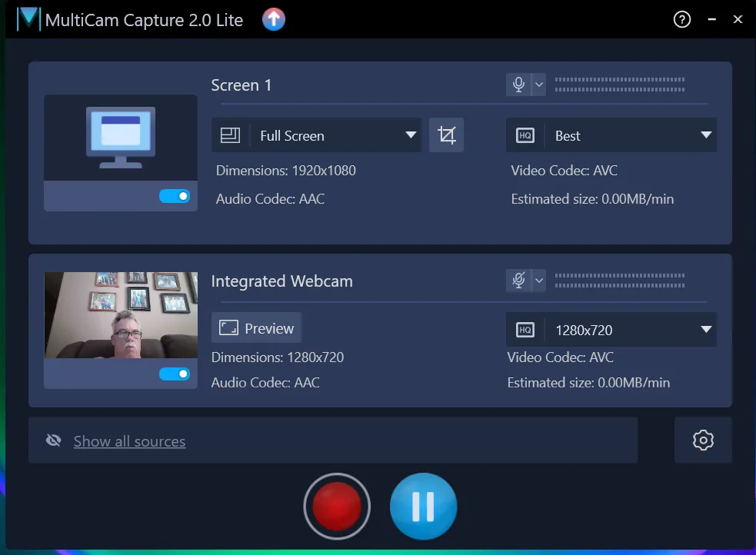
Task: Open the Best quality dropdown
Action: (611, 135)
